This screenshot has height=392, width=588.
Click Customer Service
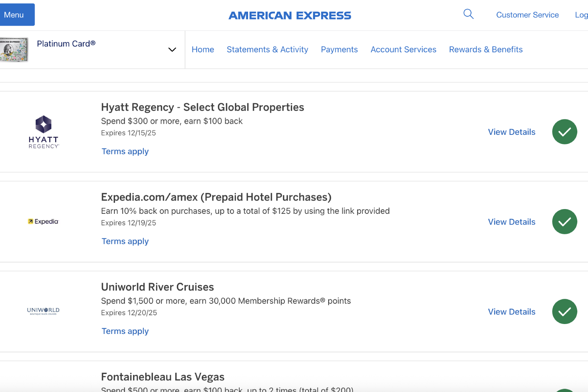(x=527, y=15)
